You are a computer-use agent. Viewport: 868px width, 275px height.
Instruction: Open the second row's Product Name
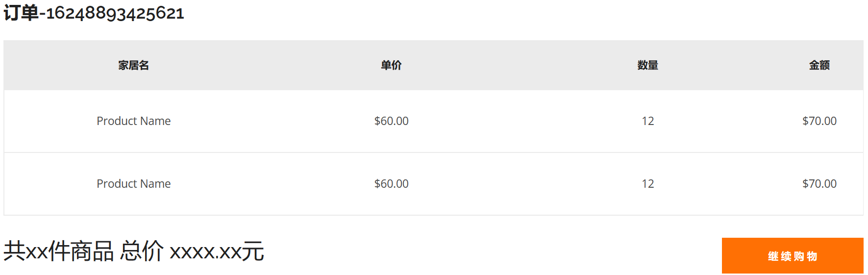coord(133,184)
